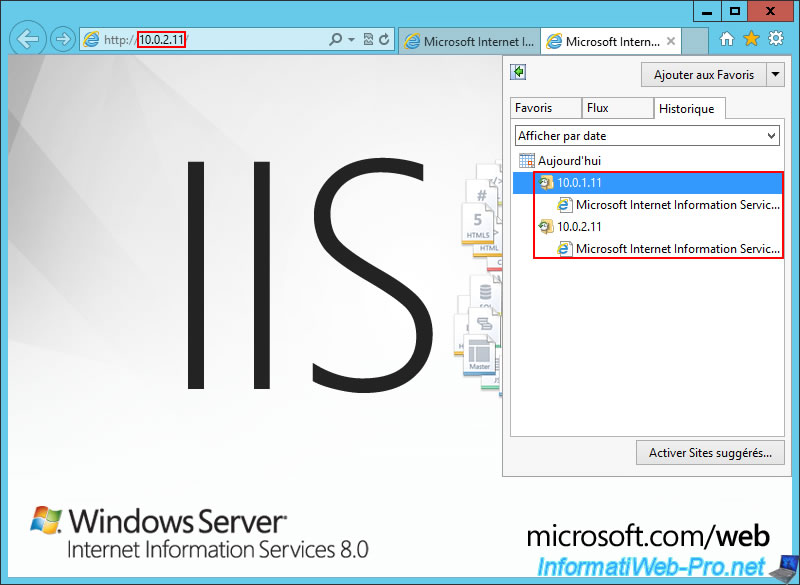Viewport: 800px width, 585px height.
Task: Click the Refresh icon in address bar
Action: (x=383, y=40)
